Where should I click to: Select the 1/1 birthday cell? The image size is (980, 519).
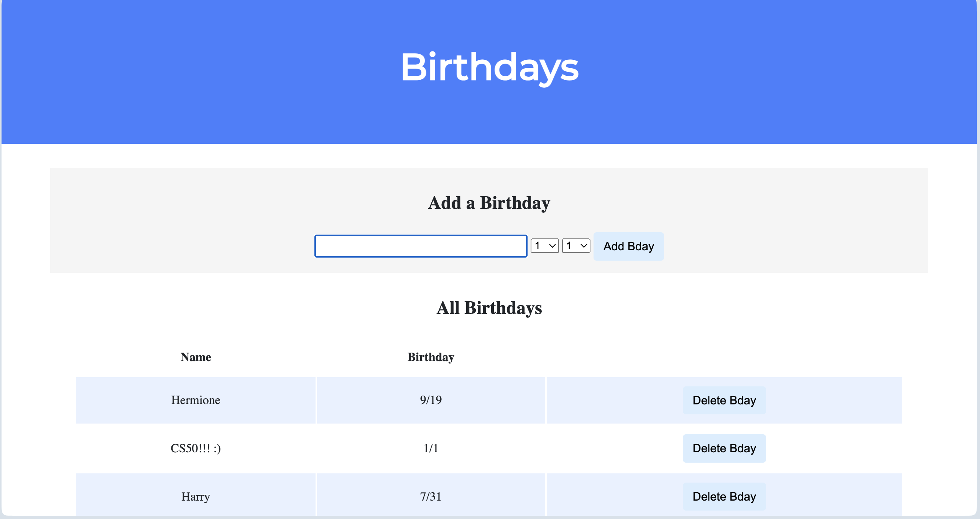[x=431, y=448]
